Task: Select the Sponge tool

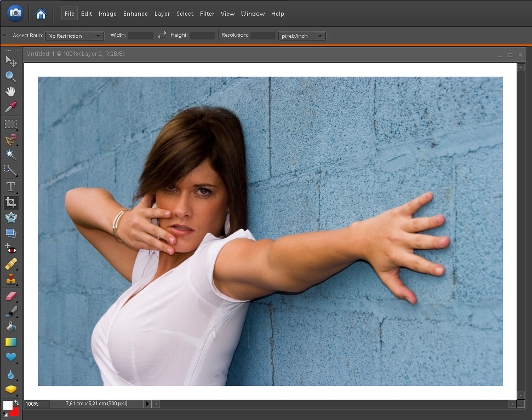Action: pos(10,389)
